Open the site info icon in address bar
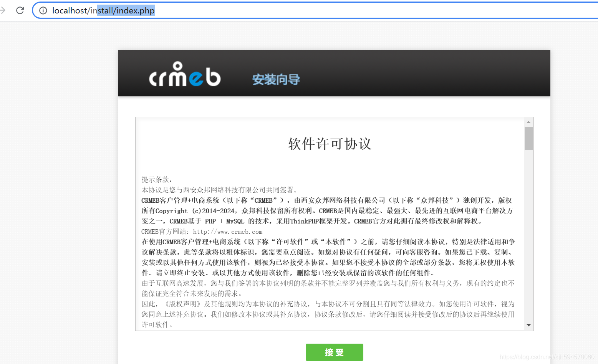The height and width of the screenshot is (364, 598). [43, 10]
